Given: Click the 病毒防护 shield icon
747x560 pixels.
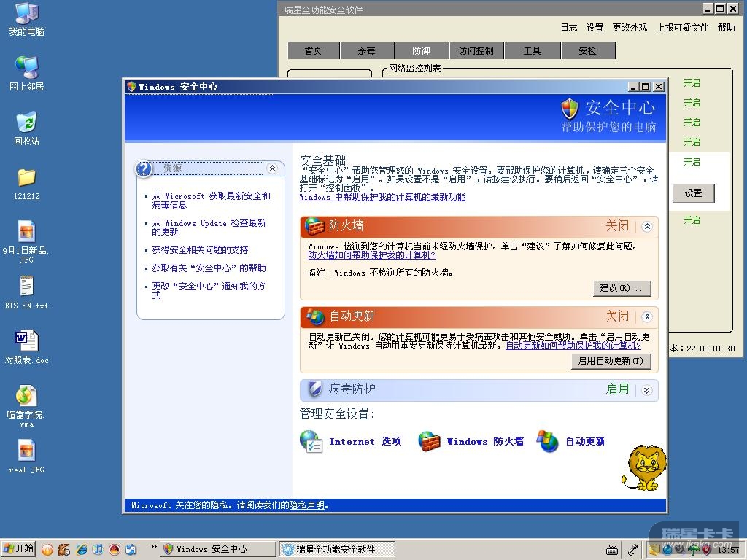Looking at the screenshot, I should point(315,389).
